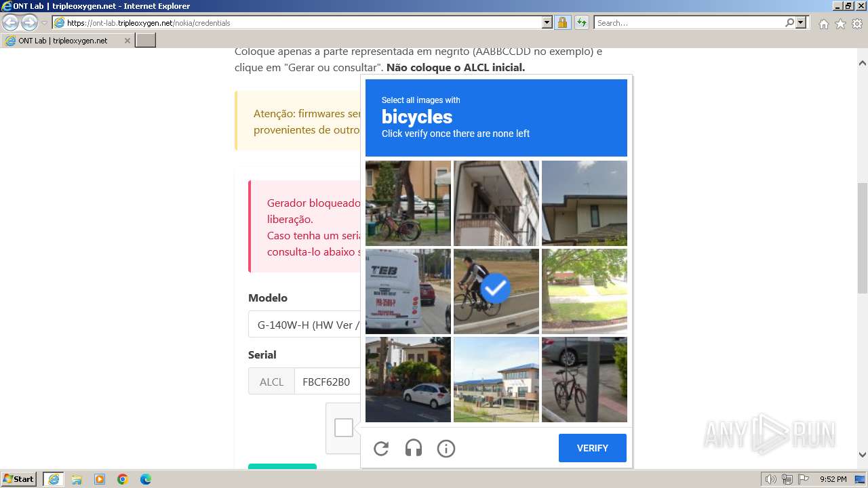Image resolution: width=868 pixels, height=488 pixels.
Task: Open the File Explorer taskbar icon
Action: click(77, 479)
